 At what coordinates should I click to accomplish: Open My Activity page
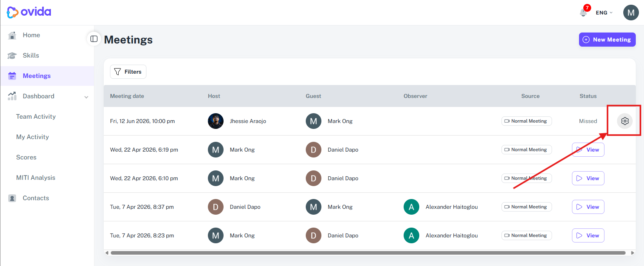point(32,137)
